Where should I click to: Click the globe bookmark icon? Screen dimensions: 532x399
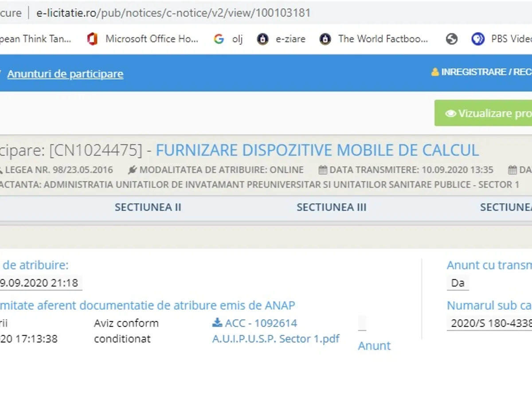coord(452,39)
